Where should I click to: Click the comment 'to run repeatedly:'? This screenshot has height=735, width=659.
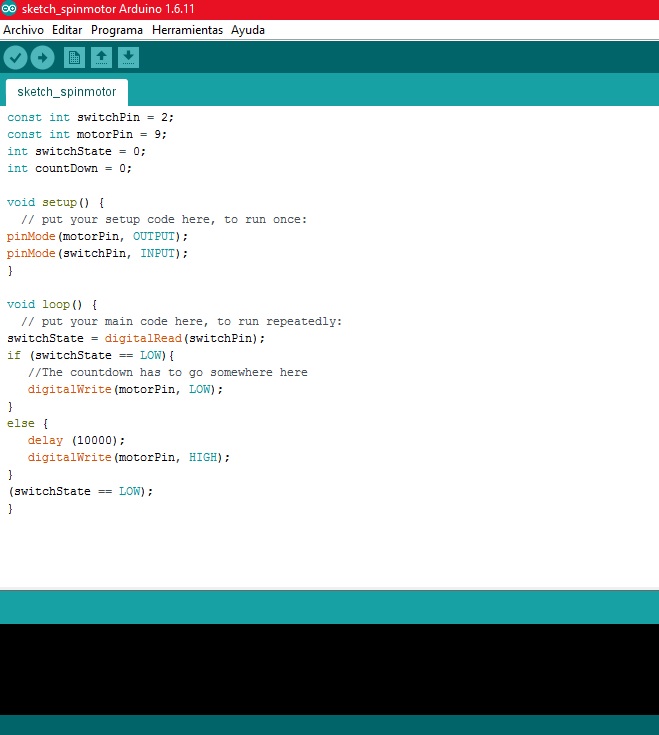click(279, 322)
